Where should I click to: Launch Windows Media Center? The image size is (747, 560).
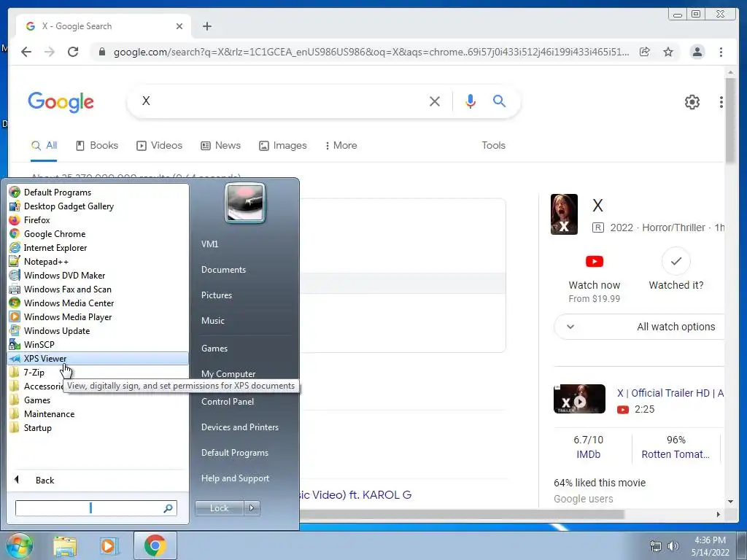coord(98,303)
